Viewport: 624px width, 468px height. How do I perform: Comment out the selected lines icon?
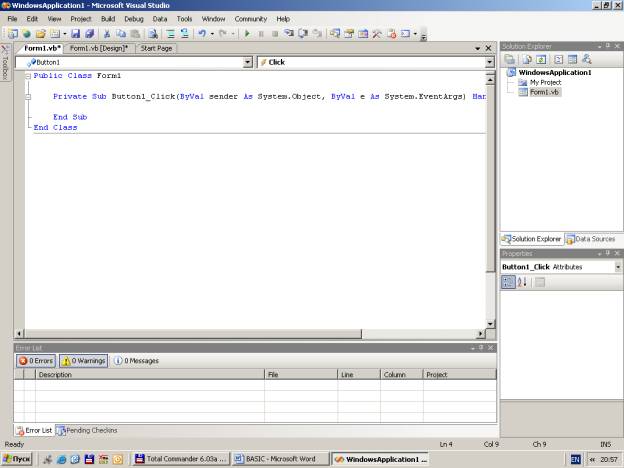[x=171, y=34]
